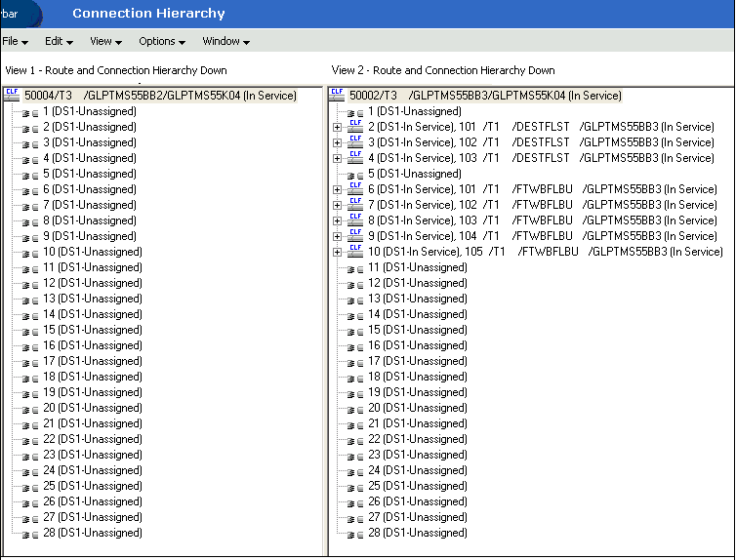The image size is (736, 560).
Task: Select View 2 row 12 (DS1-Unassigned)
Action: 418,283
